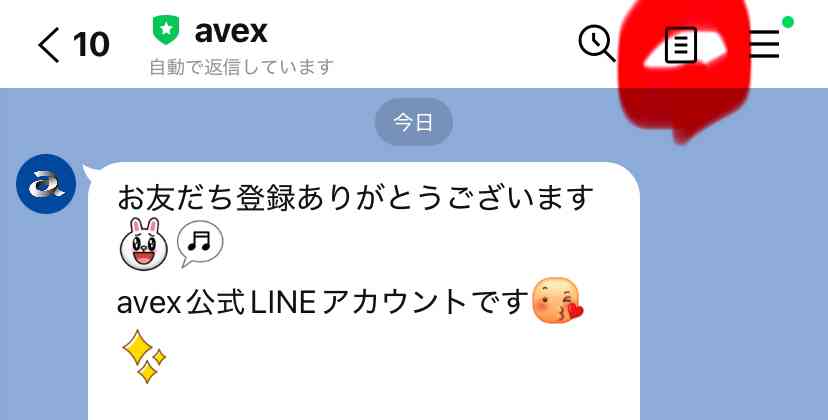This screenshot has width=828, height=420.
Task: Tap the お友だち登録ありがとうございます message text
Action: [355, 197]
